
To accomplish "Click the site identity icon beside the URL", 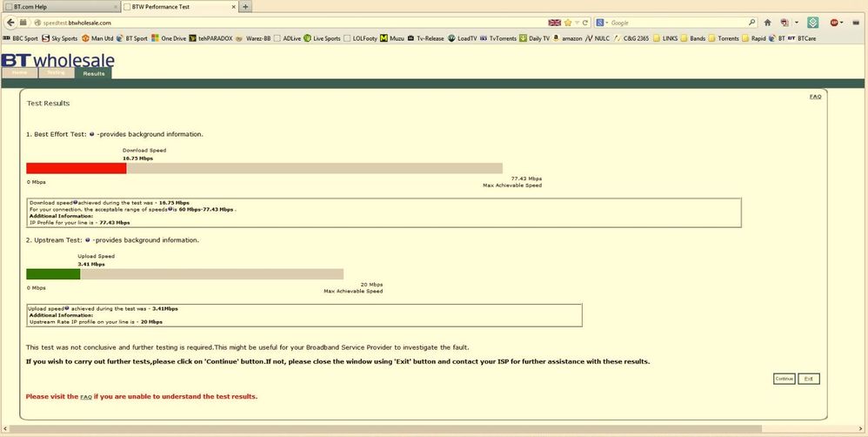I will coord(37,23).
